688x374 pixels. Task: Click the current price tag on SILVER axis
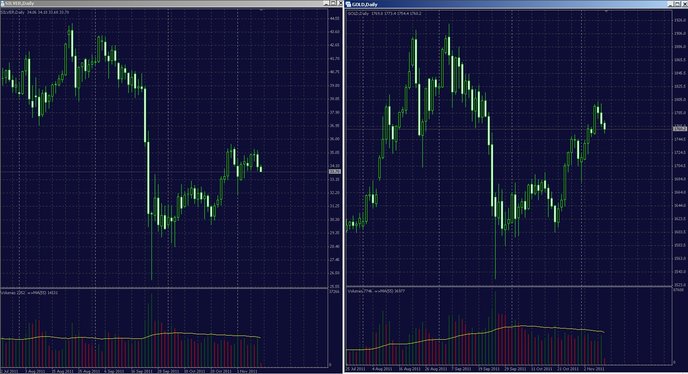point(335,171)
